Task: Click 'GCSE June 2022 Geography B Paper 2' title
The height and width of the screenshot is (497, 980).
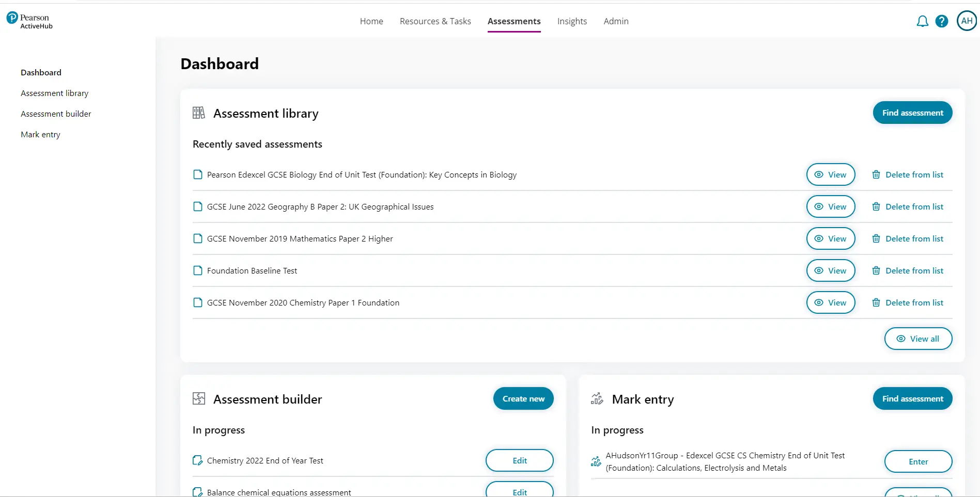Action: click(320, 206)
